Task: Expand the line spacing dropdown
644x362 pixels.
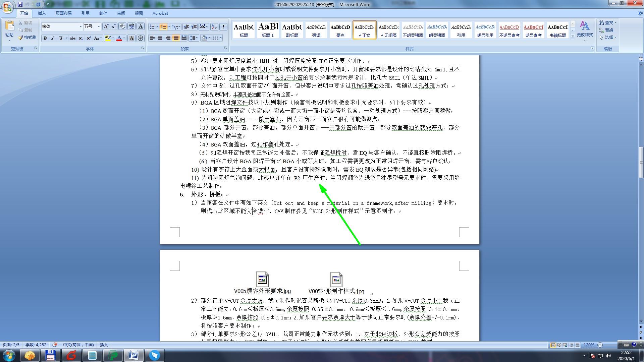Action: (197, 38)
